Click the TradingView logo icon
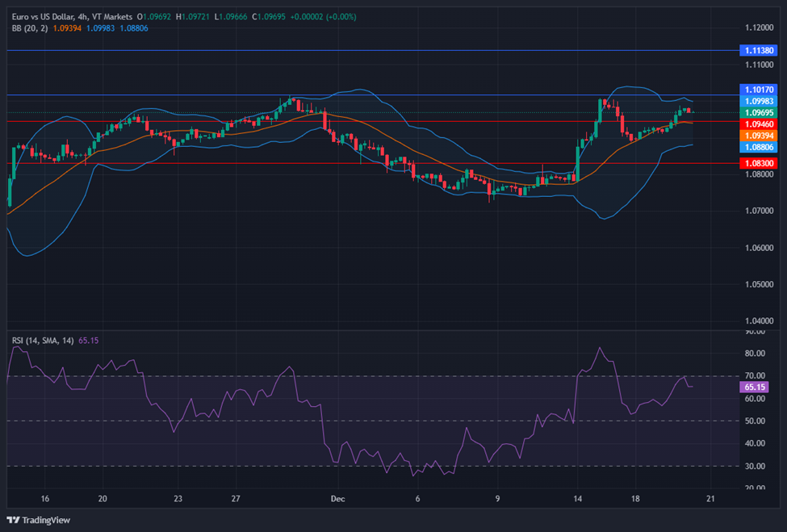 tap(13, 519)
